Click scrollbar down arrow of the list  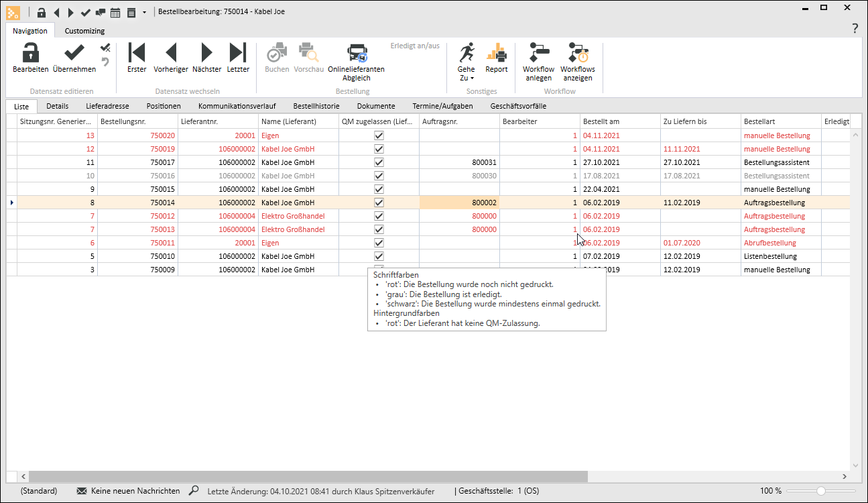855,465
